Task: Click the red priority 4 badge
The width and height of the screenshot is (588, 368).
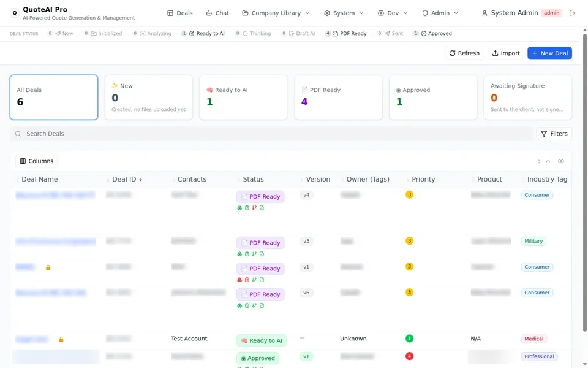Action: 409,356
